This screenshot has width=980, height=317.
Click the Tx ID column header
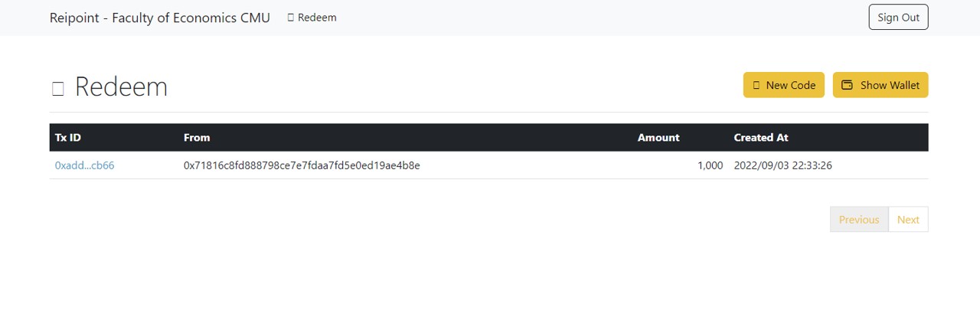[68, 138]
